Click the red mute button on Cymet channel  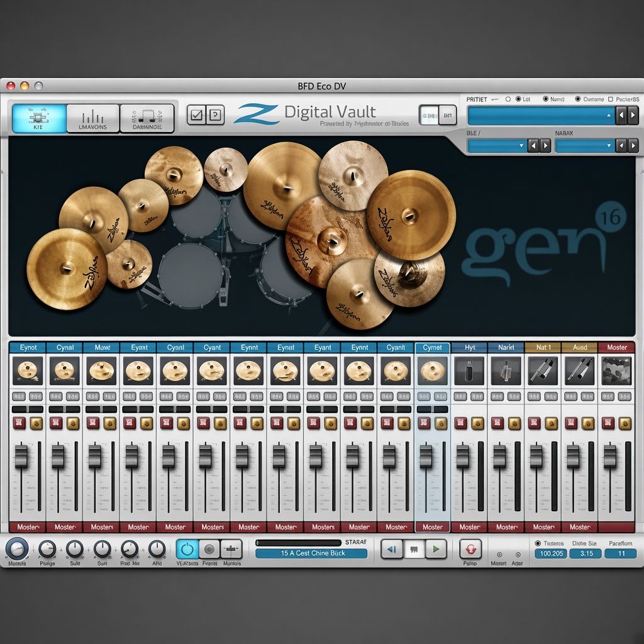425,423
